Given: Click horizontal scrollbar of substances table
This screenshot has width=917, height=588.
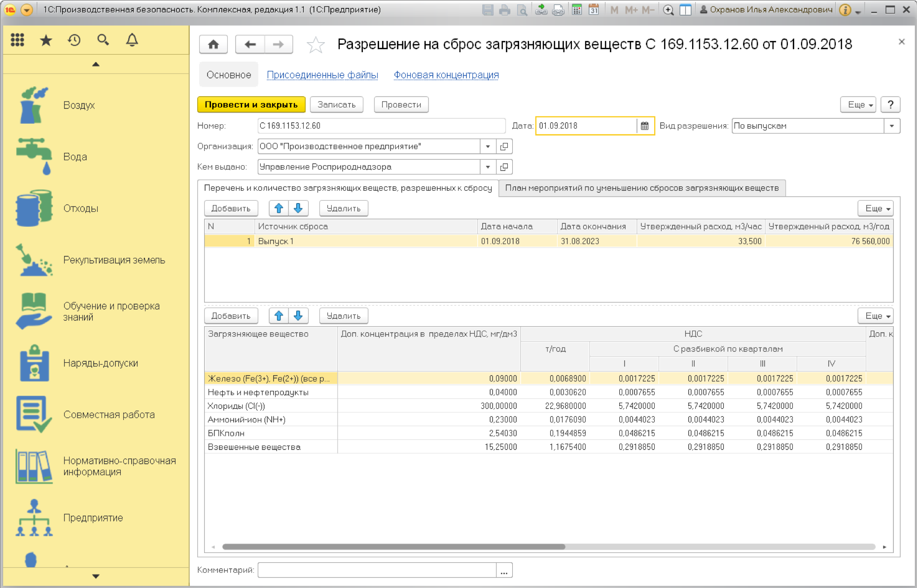Looking at the screenshot, I should click(x=393, y=547).
